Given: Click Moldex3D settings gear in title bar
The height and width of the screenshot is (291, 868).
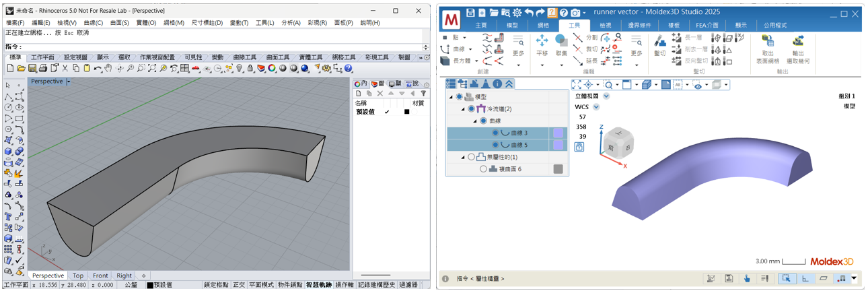Looking at the screenshot, I should [x=517, y=13].
